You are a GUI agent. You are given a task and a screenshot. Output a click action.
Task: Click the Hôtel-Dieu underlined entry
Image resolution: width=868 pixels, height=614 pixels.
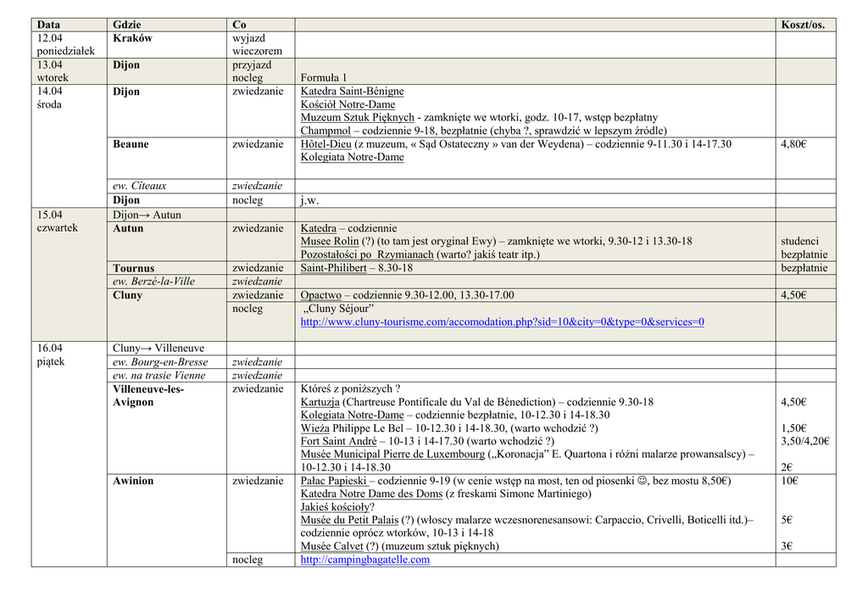320,144
